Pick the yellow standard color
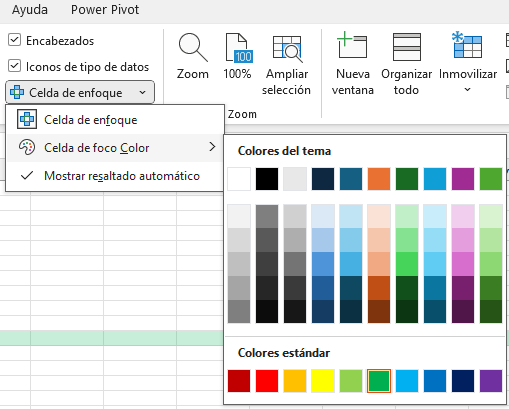 (323, 381)
